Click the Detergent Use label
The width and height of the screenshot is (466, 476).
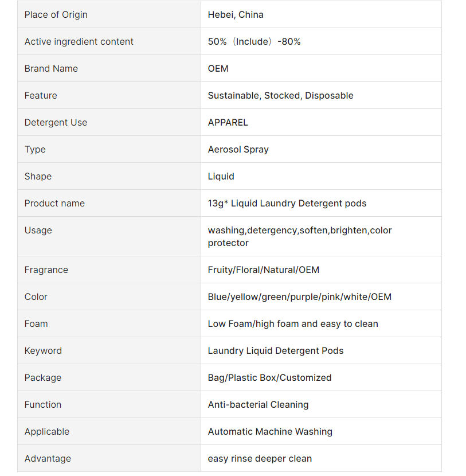(56, 123)
